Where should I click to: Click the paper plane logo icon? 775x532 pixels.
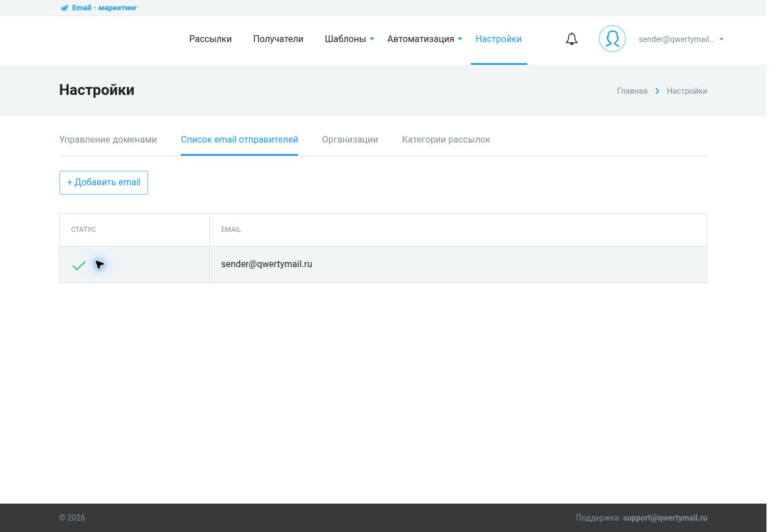pos(64,8)
